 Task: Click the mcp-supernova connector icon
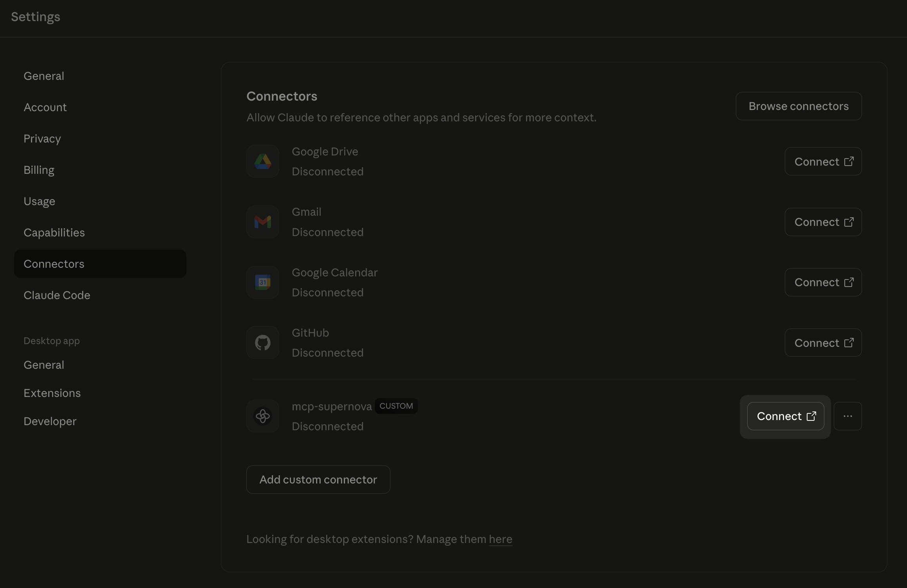pos(262,416)
